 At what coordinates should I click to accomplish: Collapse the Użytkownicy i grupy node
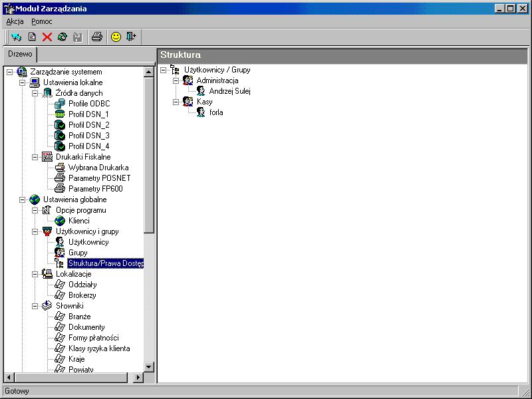(x=35, y=231)
